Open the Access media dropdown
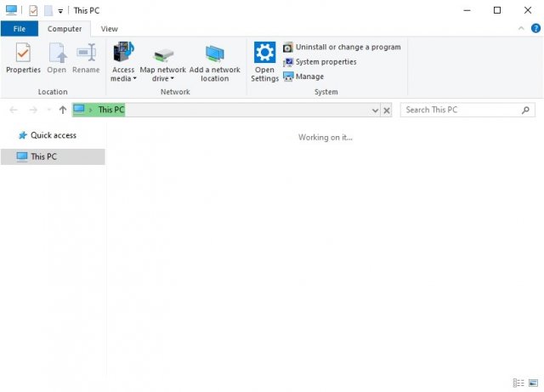Image resolution: width=544 pixels, height=392 pixels. (123, 62)
